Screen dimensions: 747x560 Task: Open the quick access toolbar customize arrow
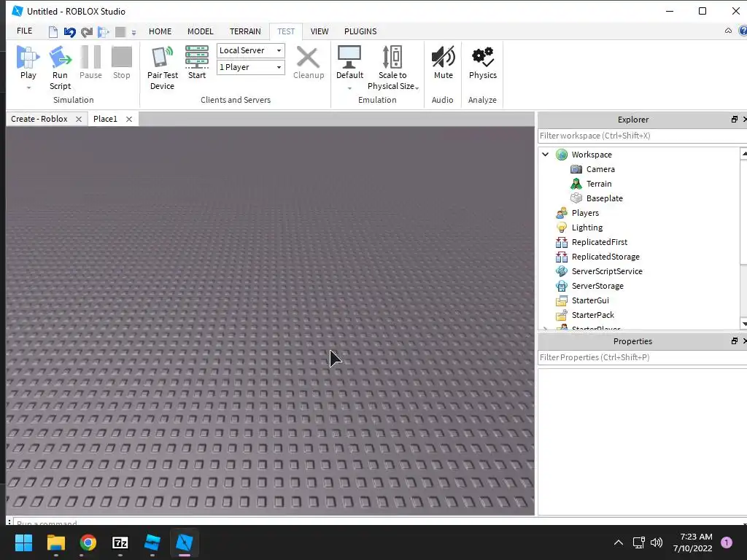tap(134, 33)
